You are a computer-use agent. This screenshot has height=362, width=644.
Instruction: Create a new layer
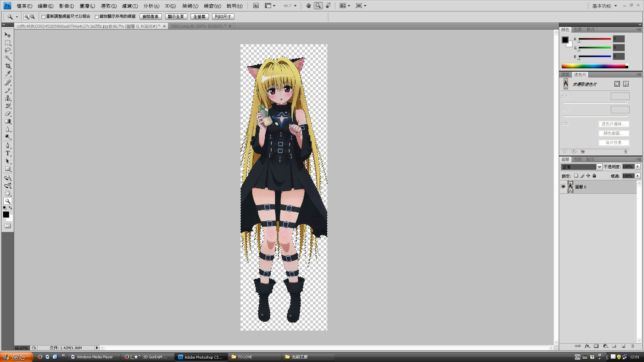point(623,346)
